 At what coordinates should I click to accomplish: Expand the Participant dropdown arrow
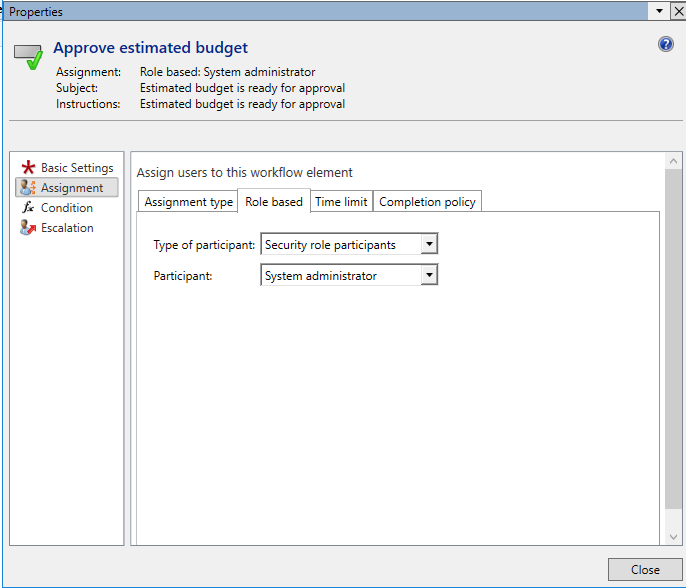[x=429, y=276]
